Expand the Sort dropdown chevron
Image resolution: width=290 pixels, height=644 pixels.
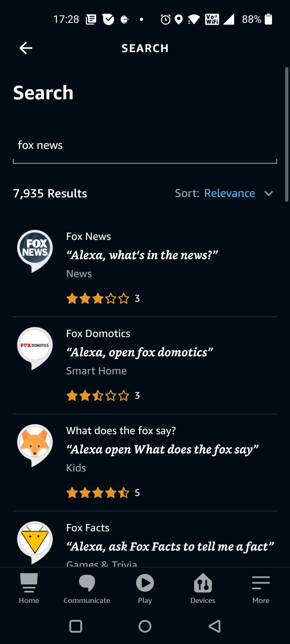[269, 193]
